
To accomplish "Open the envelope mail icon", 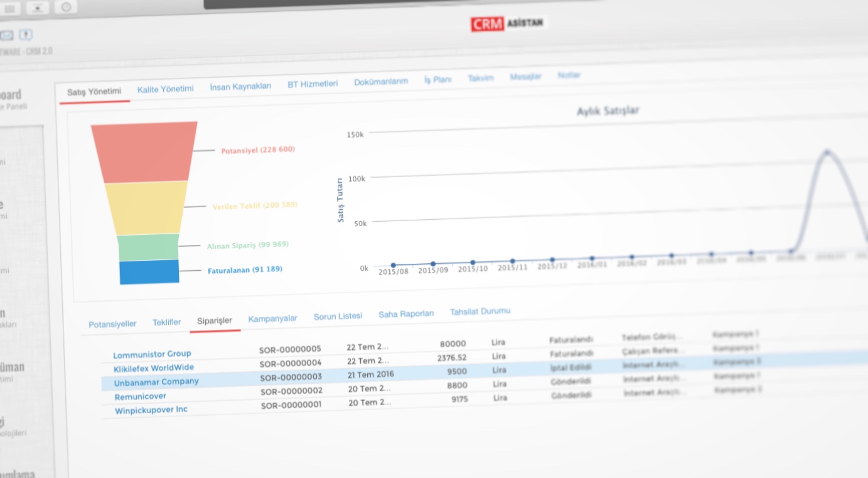I will 6,35.
